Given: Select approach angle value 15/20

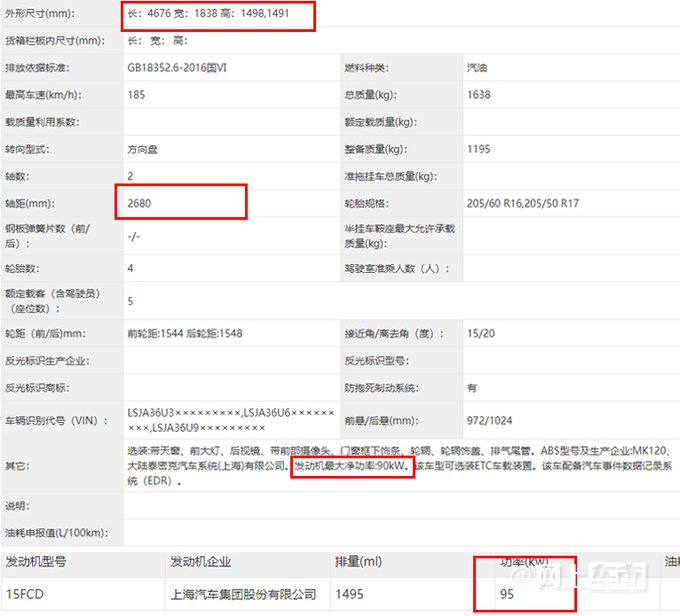Looking at the screenshot, I should (x=481, y=333).
